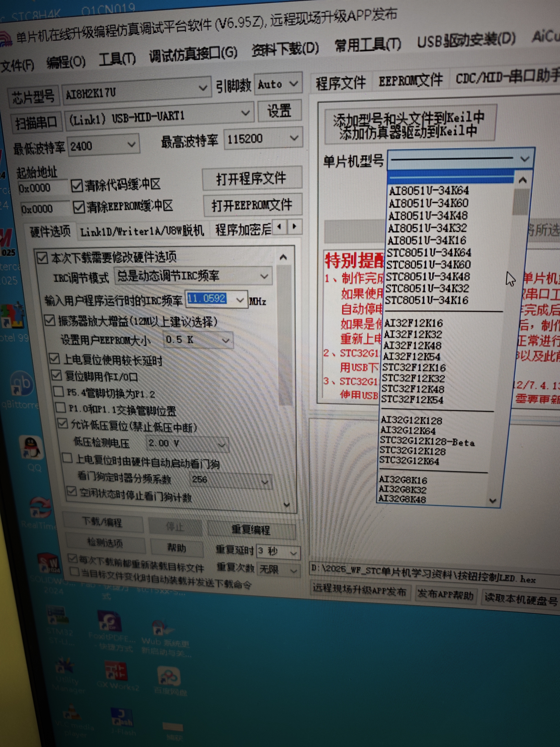Toggle 振荡器放大增益 checkbox
Image resolution: width=560 pixels, height=747 pixels.
pos(50,320)
